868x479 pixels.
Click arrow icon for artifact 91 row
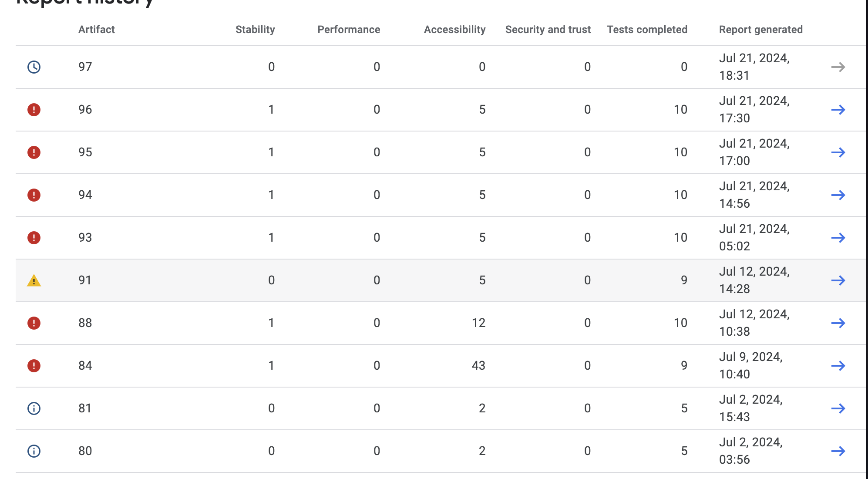click(838, 280)
